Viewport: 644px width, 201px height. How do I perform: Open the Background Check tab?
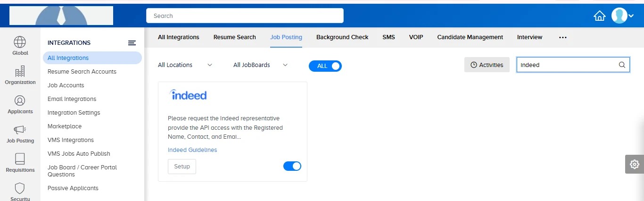(342, 37)
